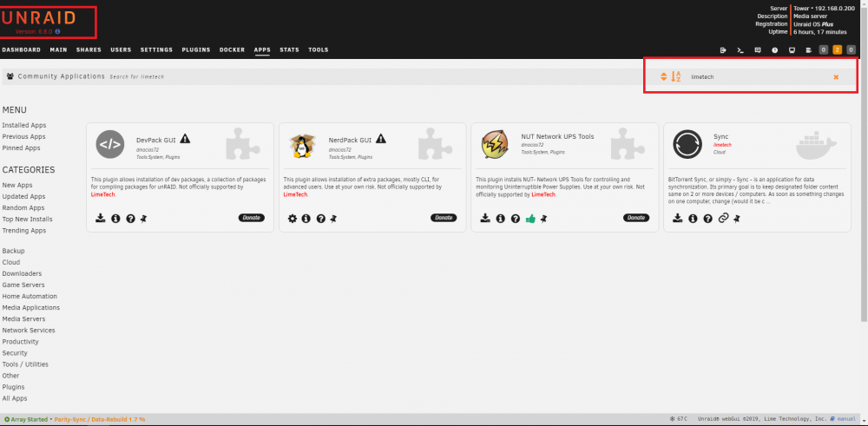Image resolution: width=868 pixels, height=426 pixels.
Task: Select Backup category
Action: coord(13,251)
